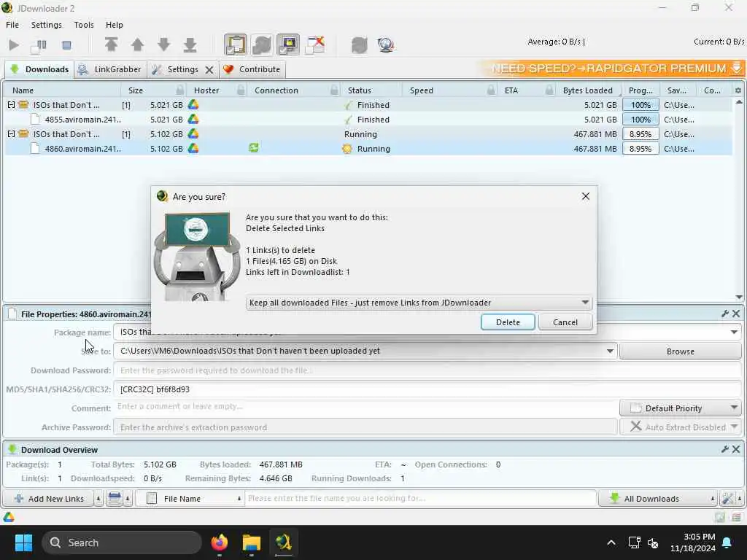Start all downloads with the play icon
This screenshot has width=747, height=560.
pyautogui.click(x=14, y=45)
